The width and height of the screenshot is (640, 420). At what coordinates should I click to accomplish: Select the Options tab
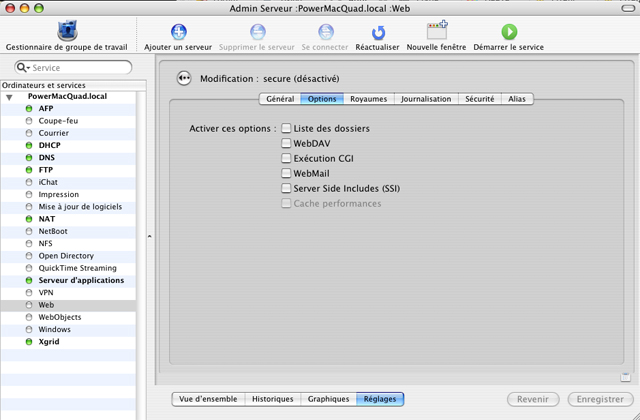click(322, 99)
